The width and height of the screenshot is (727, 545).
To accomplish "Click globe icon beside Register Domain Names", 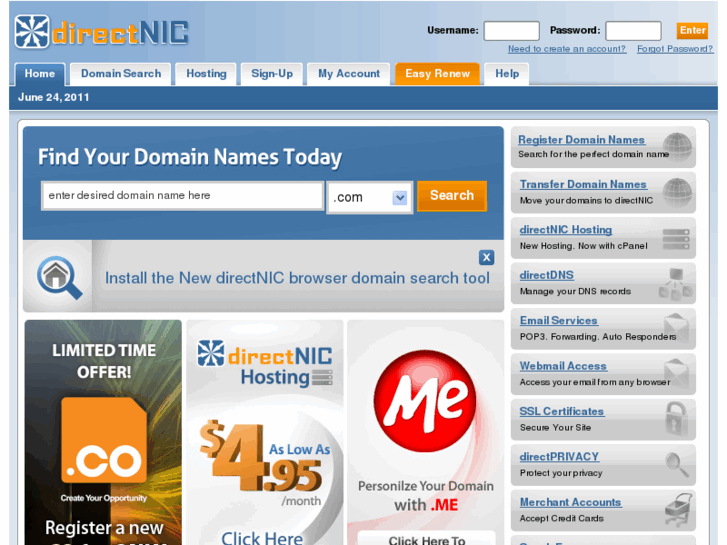I will [x=677, y=147].
